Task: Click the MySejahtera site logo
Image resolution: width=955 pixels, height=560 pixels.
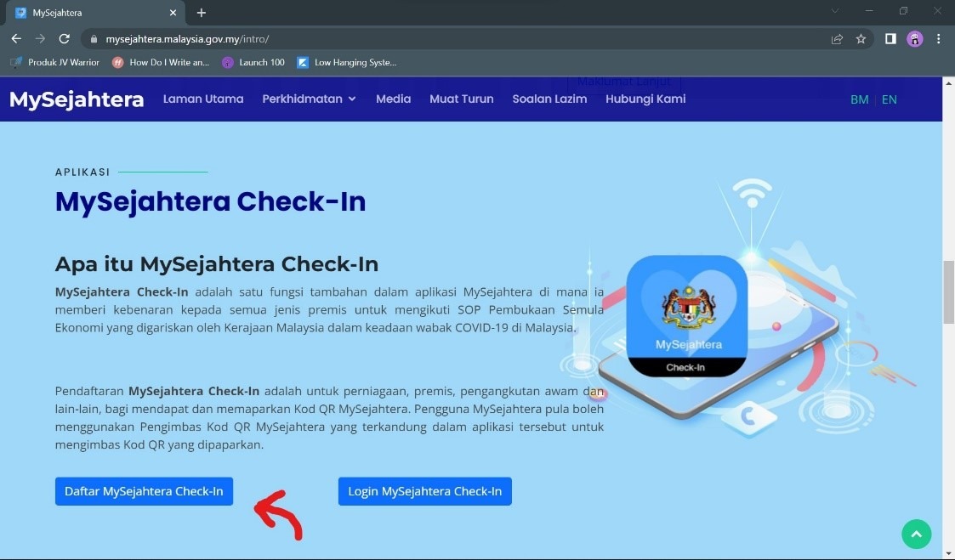Action: pos(77,99)
